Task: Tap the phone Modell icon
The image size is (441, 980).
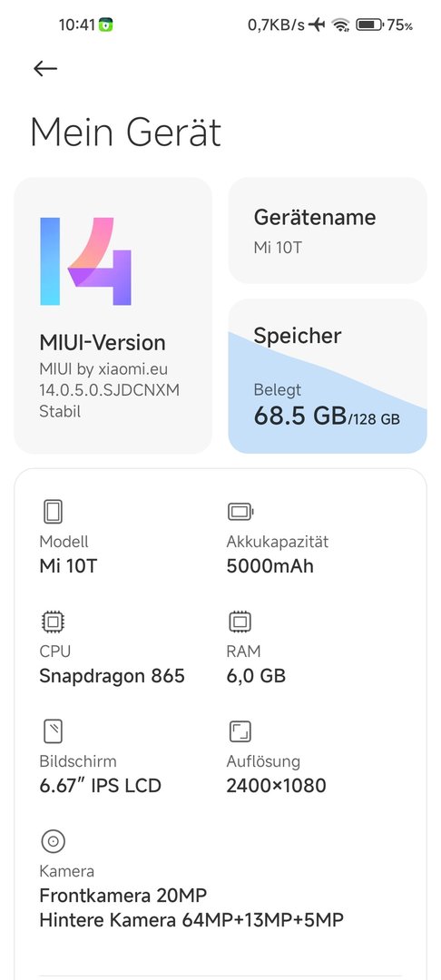Action: (x=54, y=512)
